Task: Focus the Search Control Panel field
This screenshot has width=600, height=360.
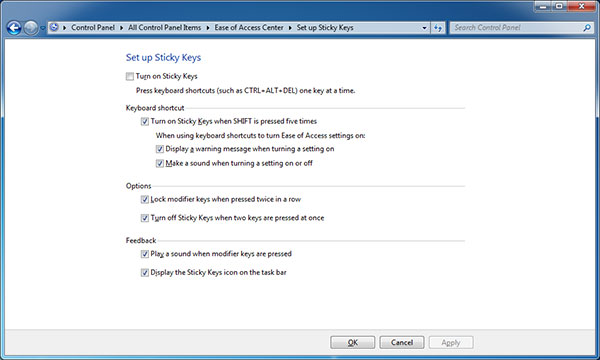Action: coord(522,28)
